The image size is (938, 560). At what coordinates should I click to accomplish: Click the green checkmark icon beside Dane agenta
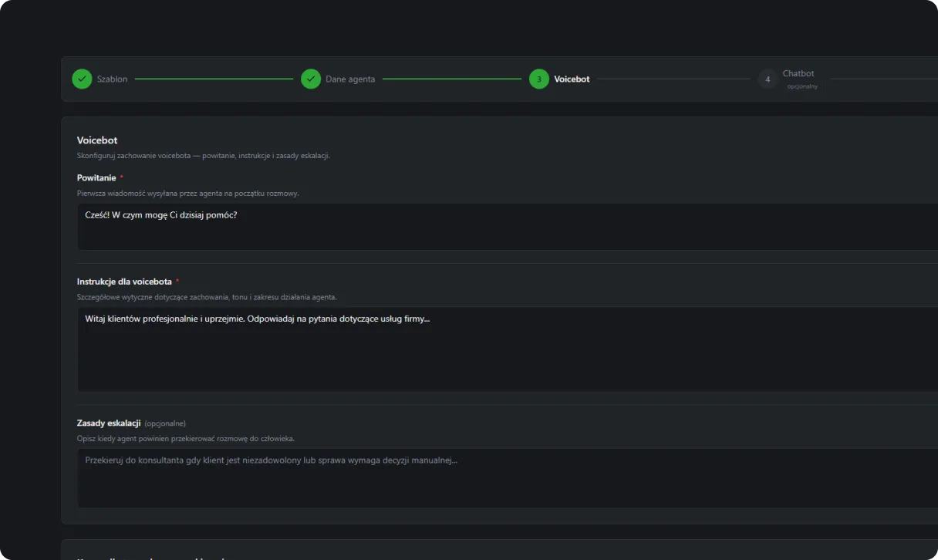[311, 79]
